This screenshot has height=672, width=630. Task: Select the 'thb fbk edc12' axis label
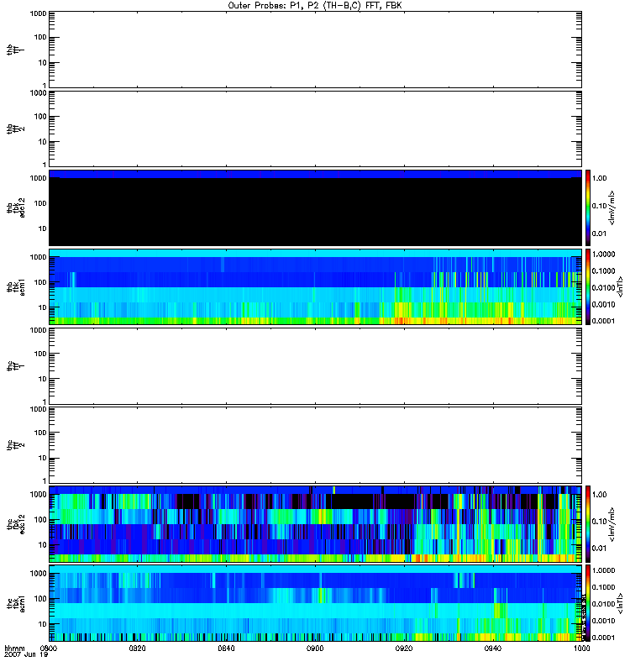point(16,207)
